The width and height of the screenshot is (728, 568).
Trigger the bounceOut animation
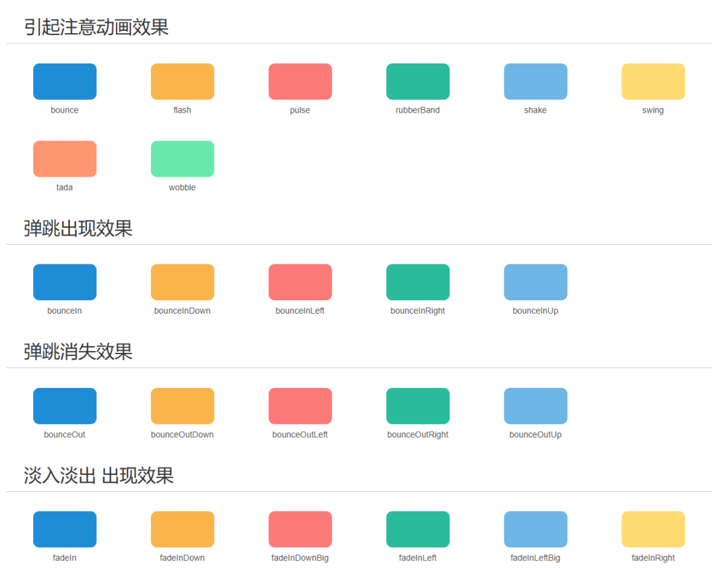click(65, 405)
